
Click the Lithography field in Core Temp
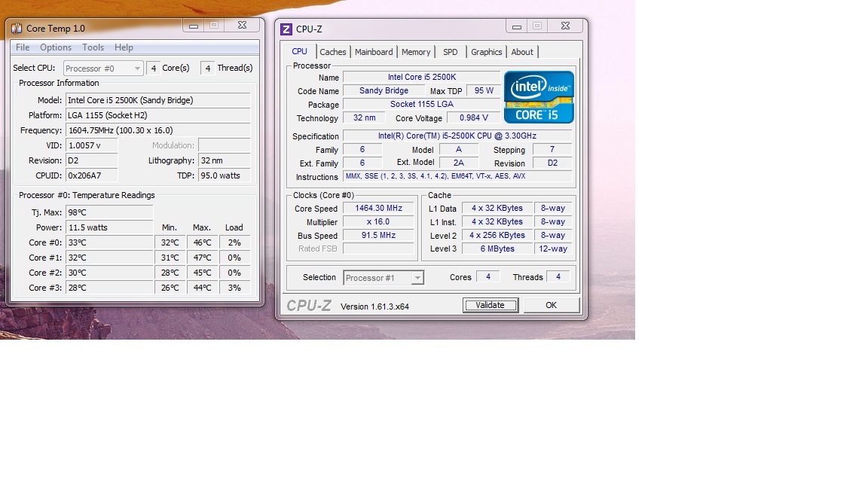(x=225, y=160)
